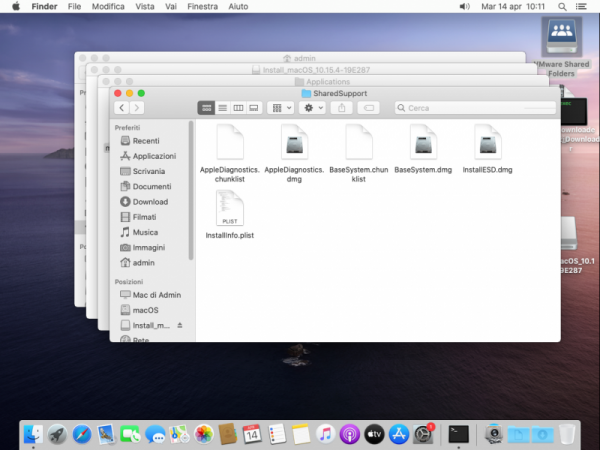
Task: Open Music in the Dock
Action: (325, 434)
